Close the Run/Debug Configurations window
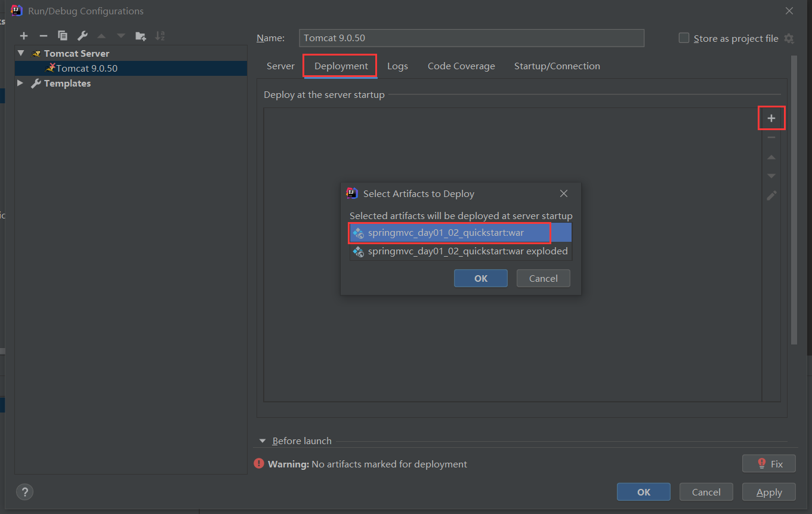812x514 pixels. 789,11
